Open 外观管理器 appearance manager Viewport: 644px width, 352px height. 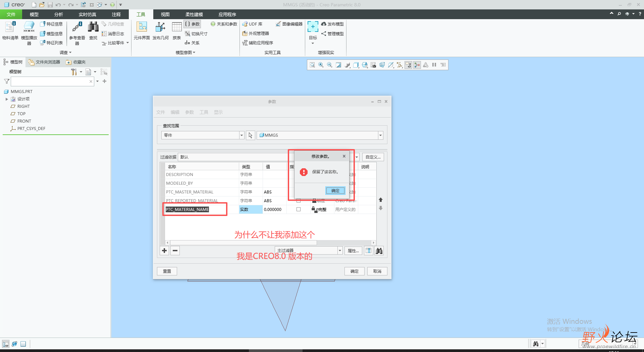256,34
